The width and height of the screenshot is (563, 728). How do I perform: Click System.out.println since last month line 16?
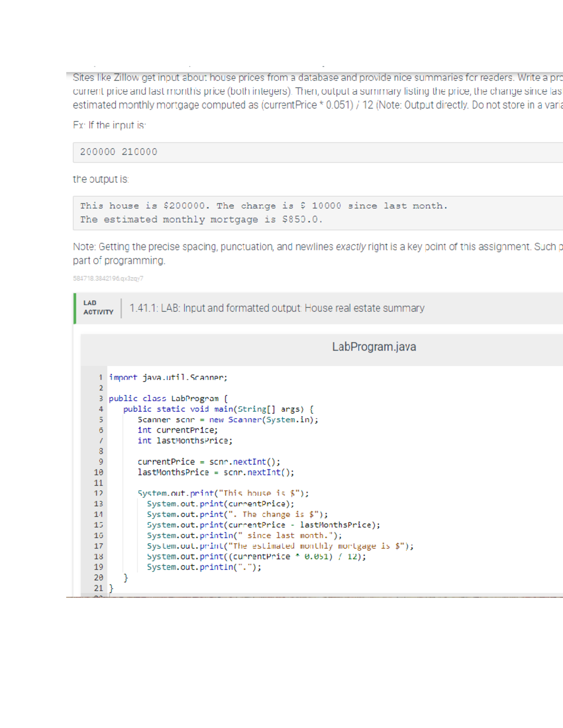244,535
